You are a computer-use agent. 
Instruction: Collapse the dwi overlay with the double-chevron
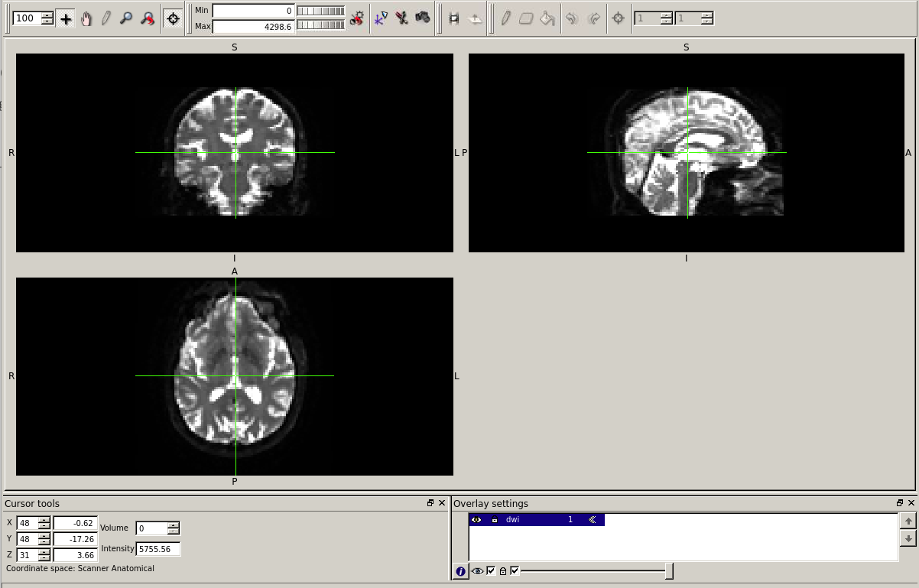point(592,520)
